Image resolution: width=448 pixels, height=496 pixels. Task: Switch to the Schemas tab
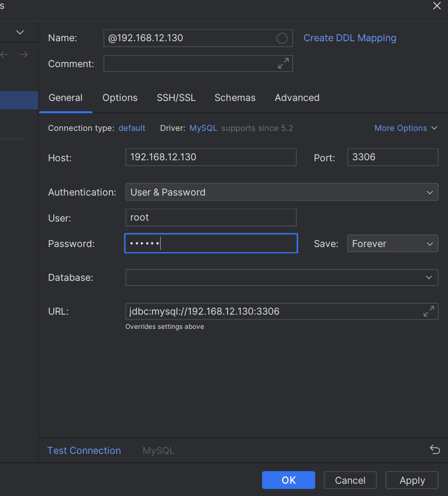235,98
